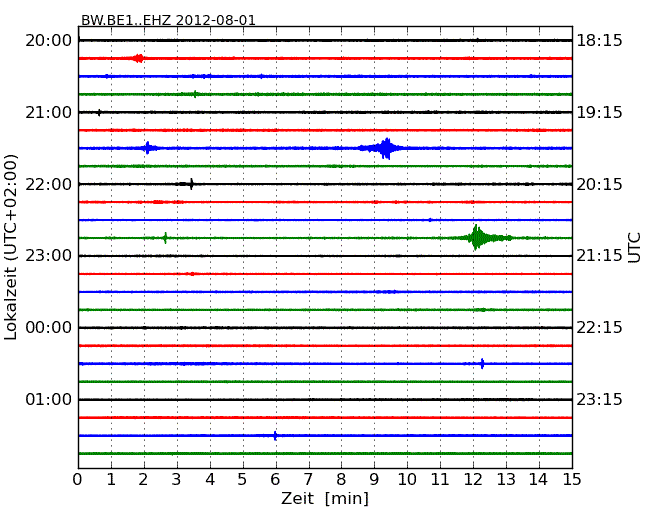Click the 23:00 local time label
This screenshot has height=520, width=650.
(x=49, y=255)
